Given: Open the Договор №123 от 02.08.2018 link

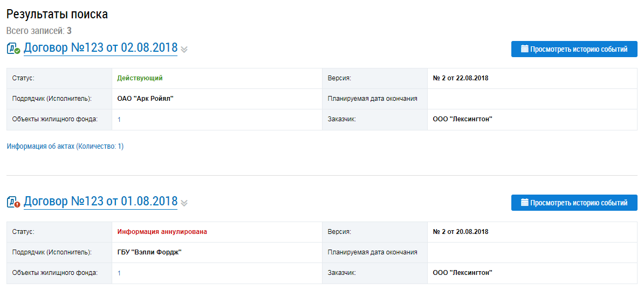Looking at the screenshot, I should (x=100, y=47).
